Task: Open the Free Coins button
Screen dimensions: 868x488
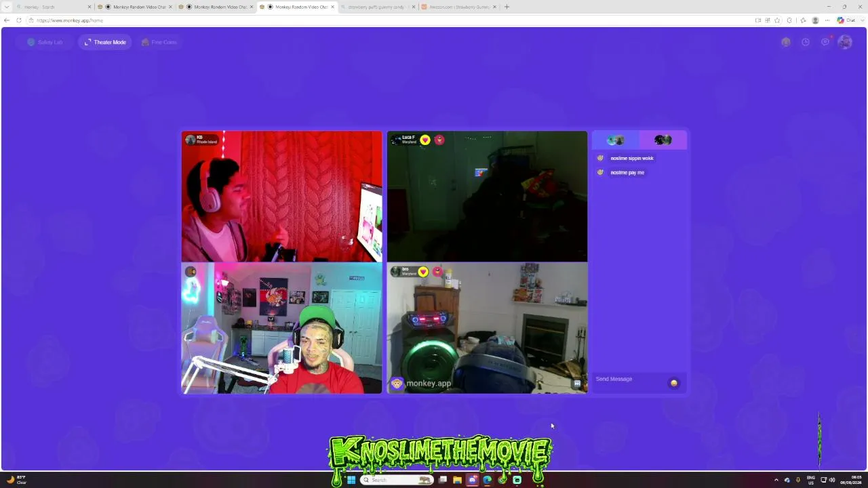Action: tap(159, 42)
